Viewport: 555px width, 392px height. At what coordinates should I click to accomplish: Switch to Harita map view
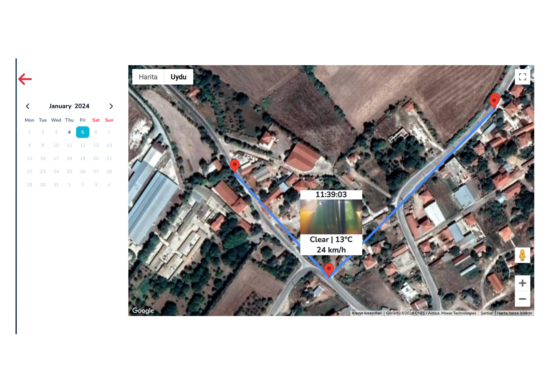(148, 77)
